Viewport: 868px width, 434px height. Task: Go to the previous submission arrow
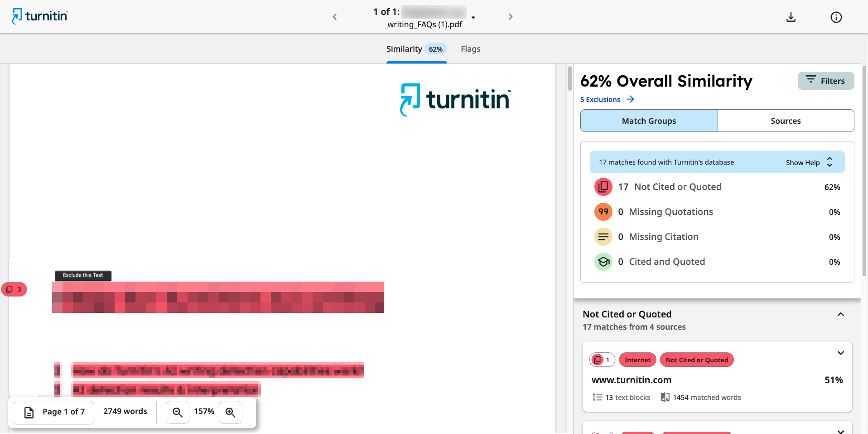(x=335, y=17)
